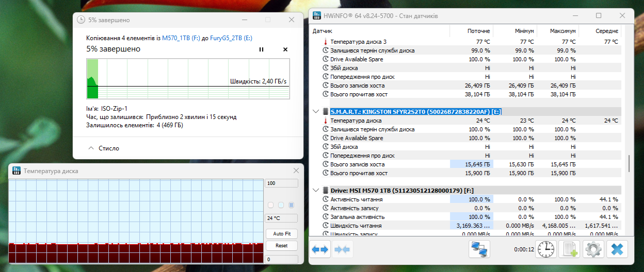Pick the pink color swatch in graph window
The image size is (644, 272).
point(271,205)
